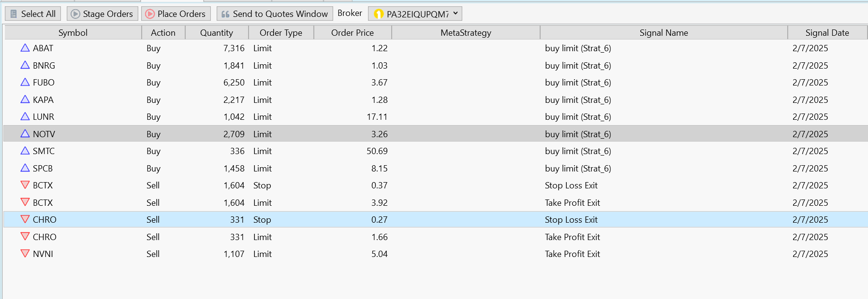Click the sell triangle on CHRO Stop row
The image size is (868, 299).
click(x=25, y=219)
